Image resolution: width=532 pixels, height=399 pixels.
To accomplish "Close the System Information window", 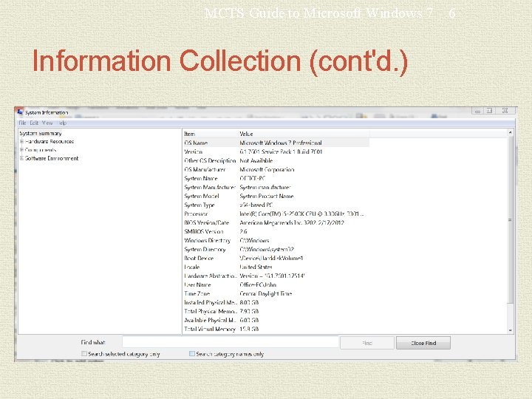I will tap(505, 111).
